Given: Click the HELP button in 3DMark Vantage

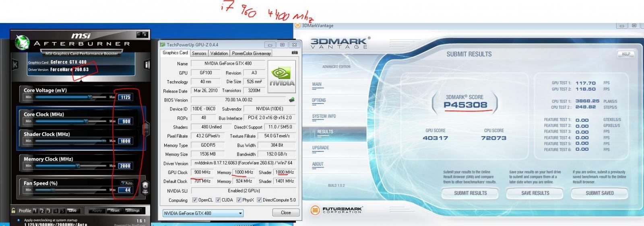Looking at the screenshot, I should (x=626, y=54).
